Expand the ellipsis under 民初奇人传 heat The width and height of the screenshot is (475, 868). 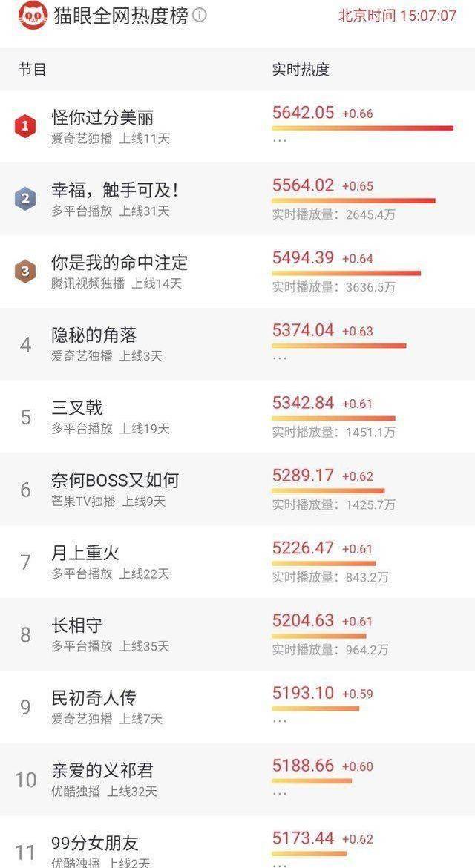tap(279, 720)
